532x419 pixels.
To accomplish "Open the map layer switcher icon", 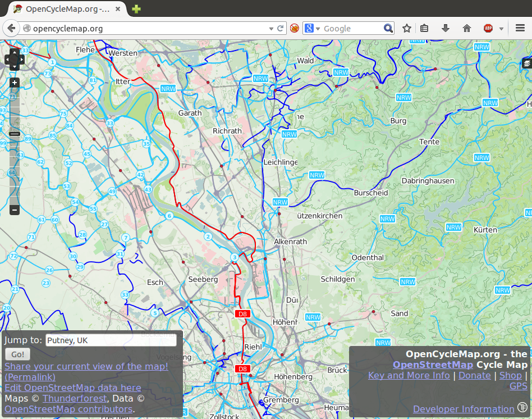I will 527,63.
